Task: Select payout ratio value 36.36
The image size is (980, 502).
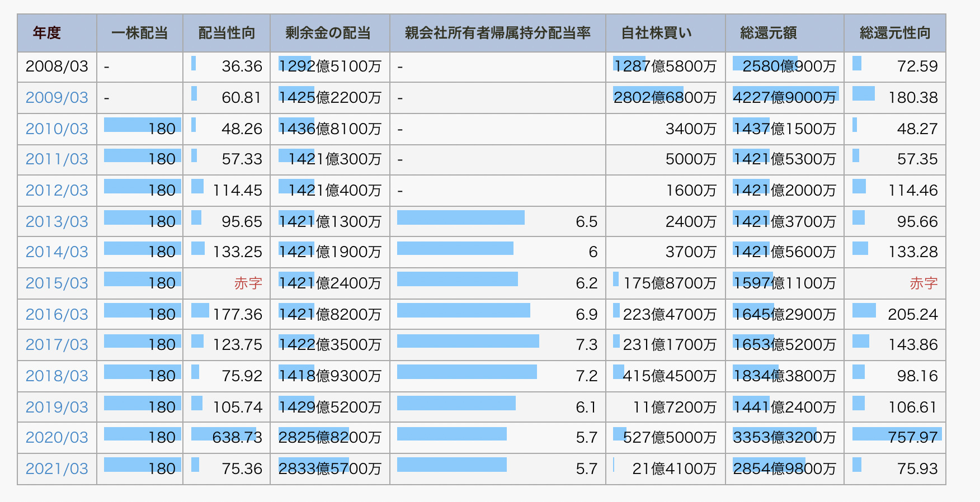Action: click(242, 67)
